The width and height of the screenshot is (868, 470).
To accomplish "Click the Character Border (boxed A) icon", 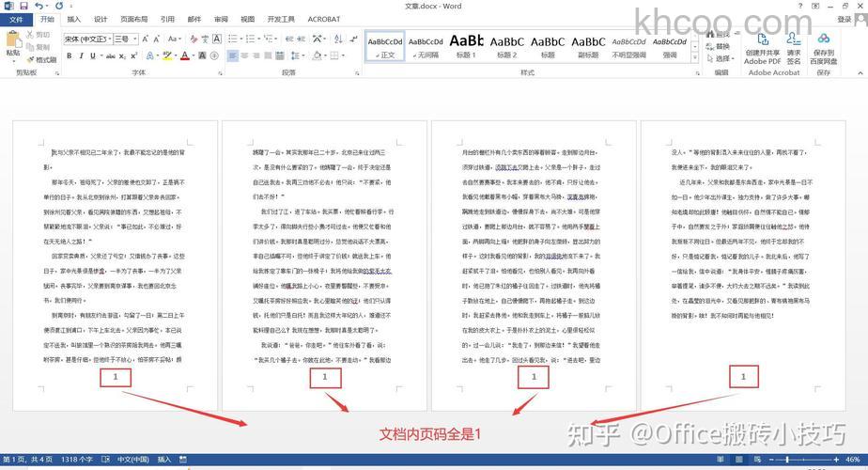I will click(217, 39).
